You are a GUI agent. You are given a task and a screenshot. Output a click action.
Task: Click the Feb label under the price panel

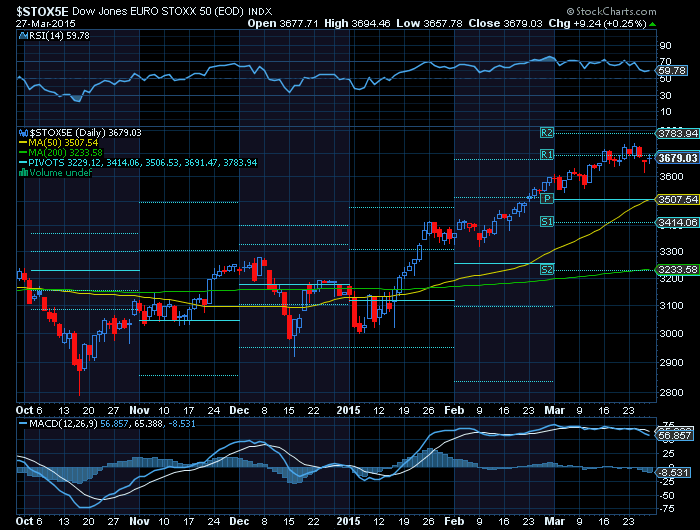[x=454, y=410]
